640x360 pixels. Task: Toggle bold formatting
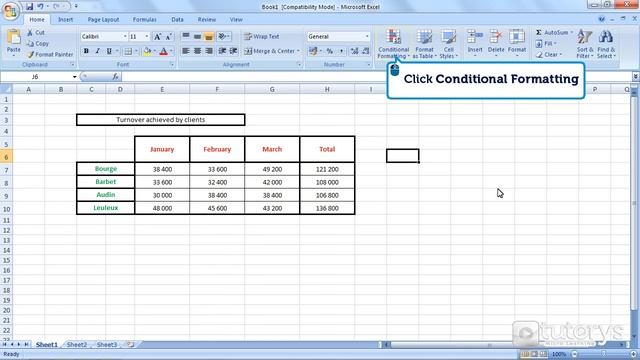pos(86,51)
